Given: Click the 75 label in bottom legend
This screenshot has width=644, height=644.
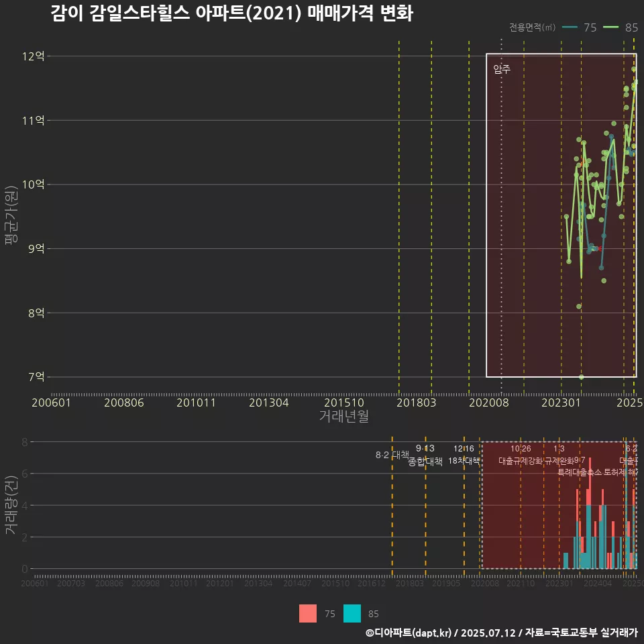Looking at the screenshot, I should [x=330, y=614].
